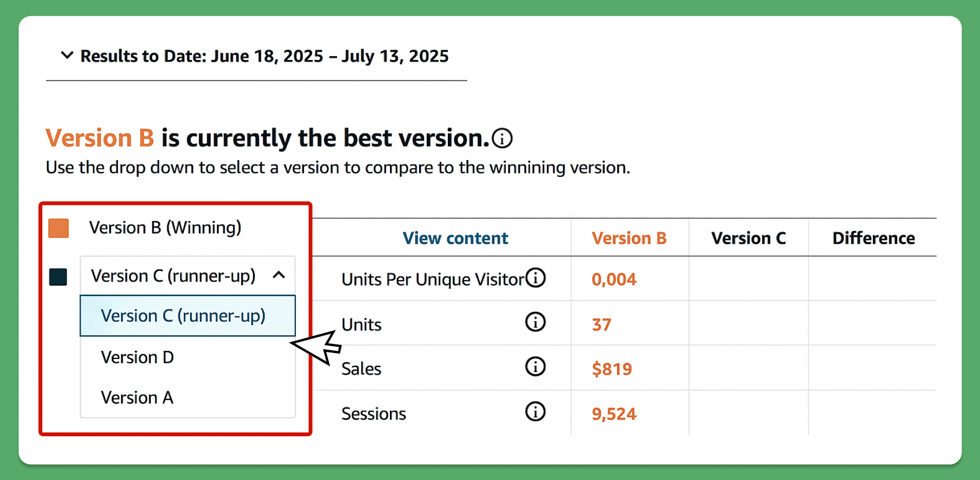Select Version C (runner-up) from dropdown list

[x=188, y=316]
